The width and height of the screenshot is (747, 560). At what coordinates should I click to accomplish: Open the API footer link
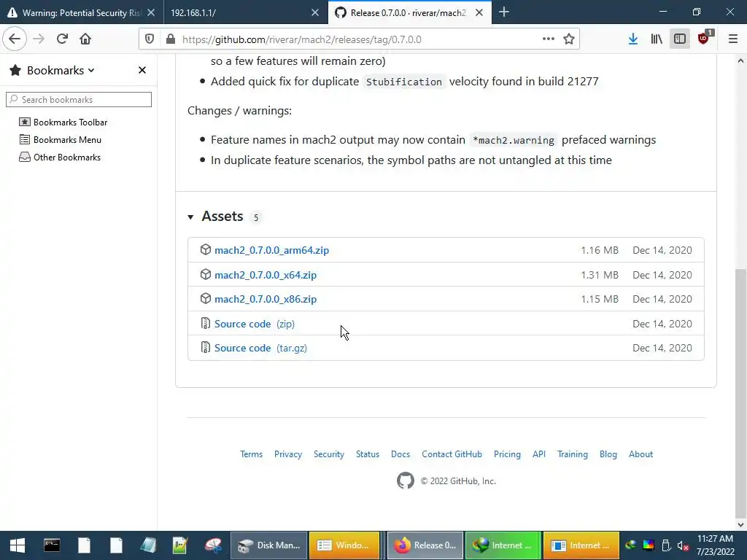pyautogui.click(x=539, y=454)
